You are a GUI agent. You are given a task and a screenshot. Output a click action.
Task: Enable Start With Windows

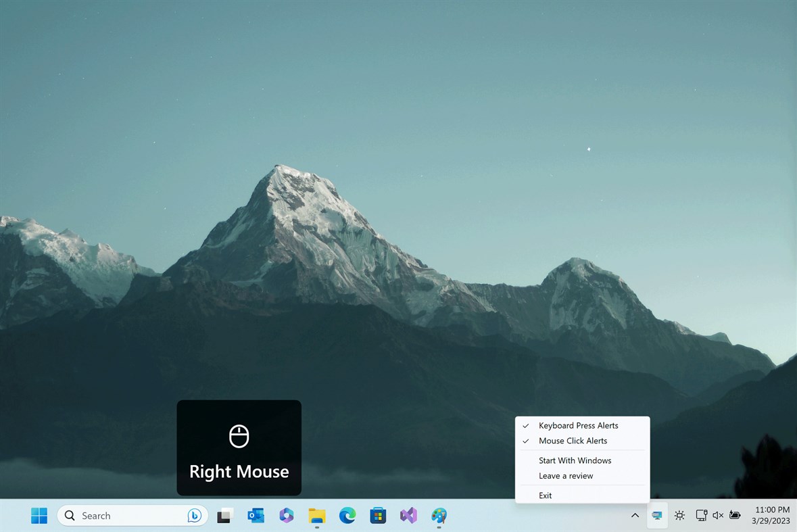pyautogui.click(x=583, y=460)
